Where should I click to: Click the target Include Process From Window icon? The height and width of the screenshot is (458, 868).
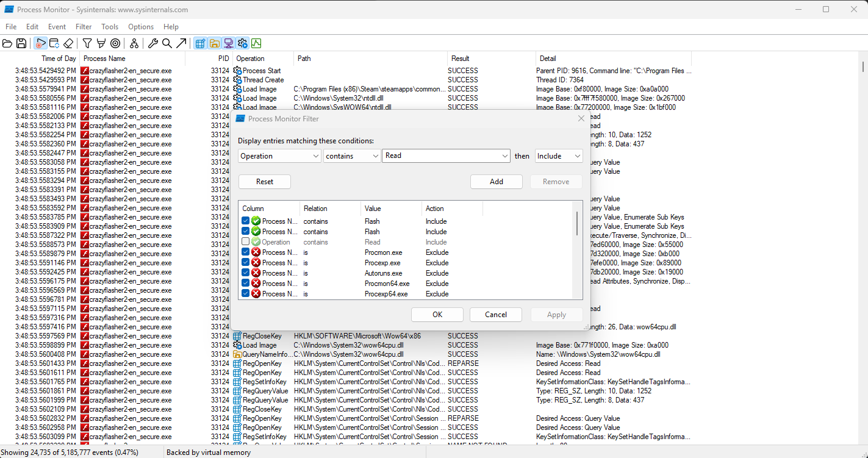pos(115,43)
